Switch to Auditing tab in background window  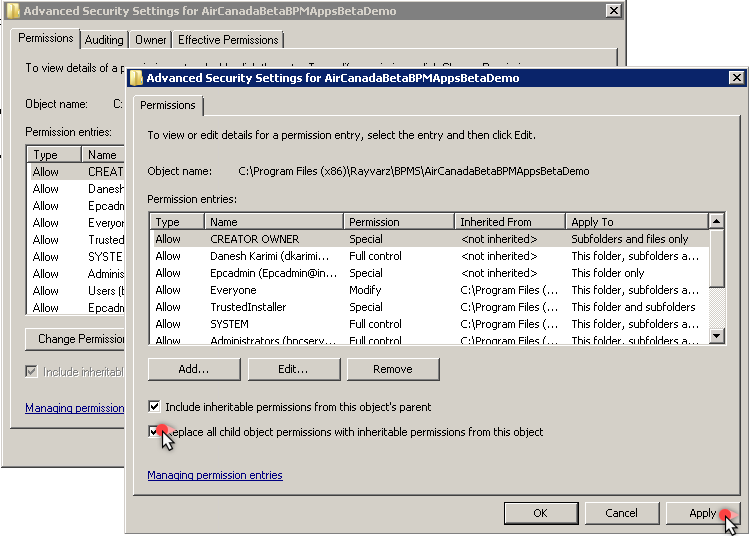(104, 40)
